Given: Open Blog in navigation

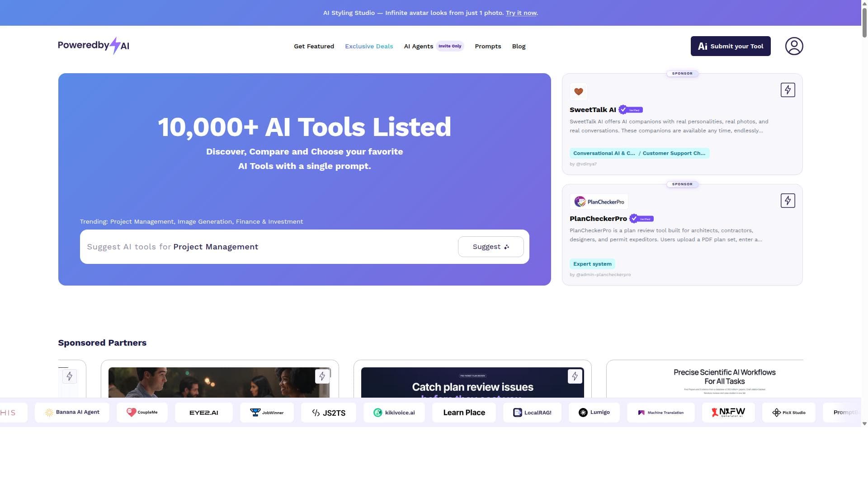Looking at the screenshot, I should click(x=519, y=46).
